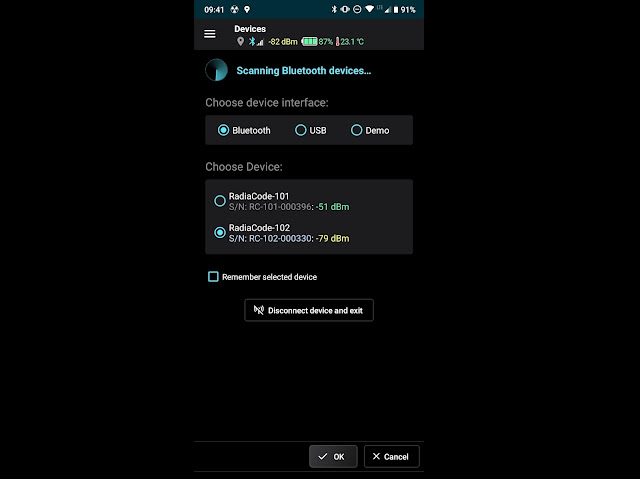The width and height of the screenshot is (640, 479).
Task: Tap the Wi-Fi icon in status bar
Action: point(369,9)
